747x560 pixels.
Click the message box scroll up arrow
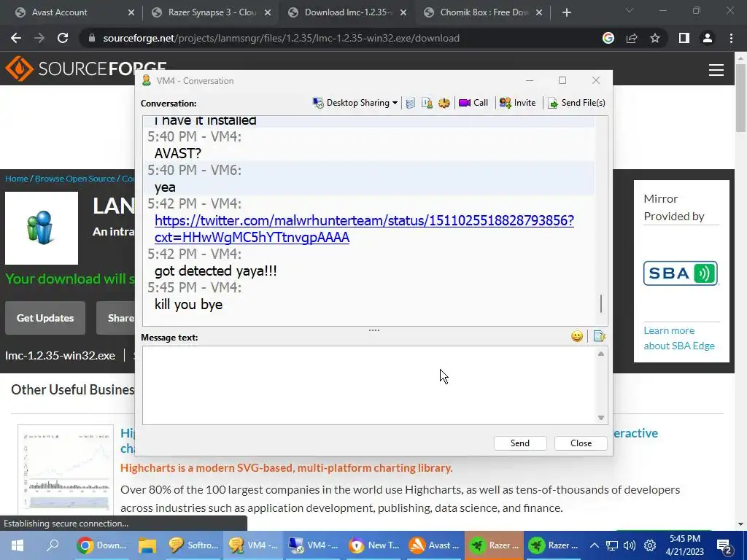click(x=601, y=354)
